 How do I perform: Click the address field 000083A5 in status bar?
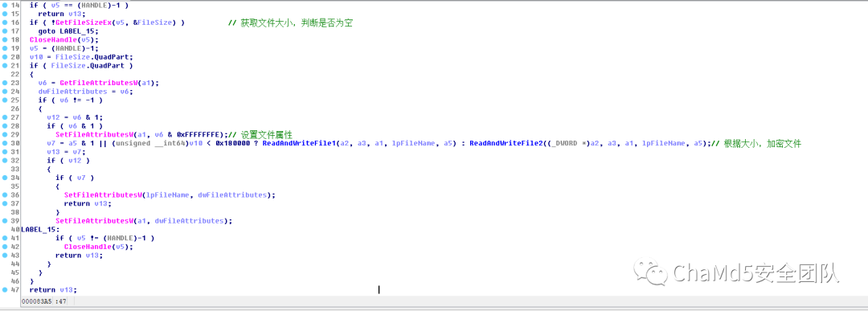36,301
